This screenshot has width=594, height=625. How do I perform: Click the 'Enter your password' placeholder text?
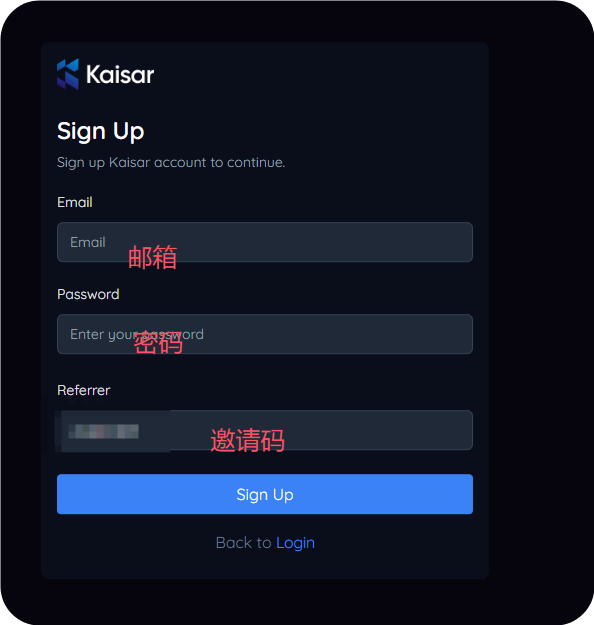click(x=137, y=334)
